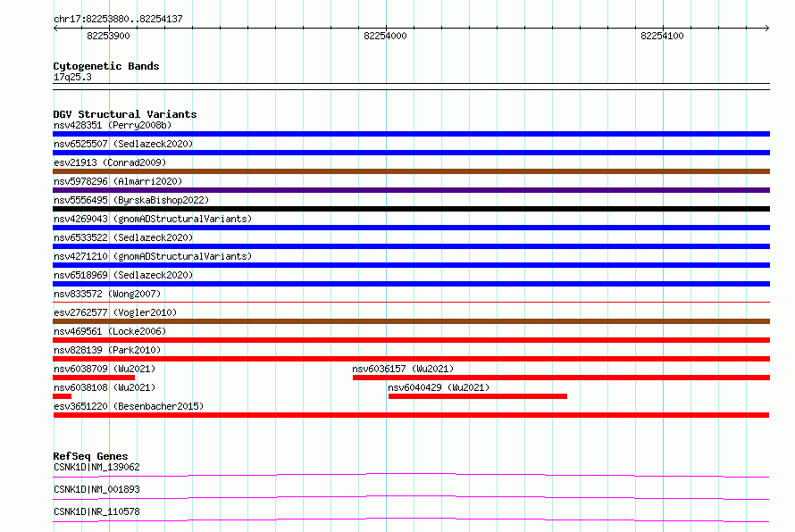Click the nsv828139 (Park2010) label

107,350
